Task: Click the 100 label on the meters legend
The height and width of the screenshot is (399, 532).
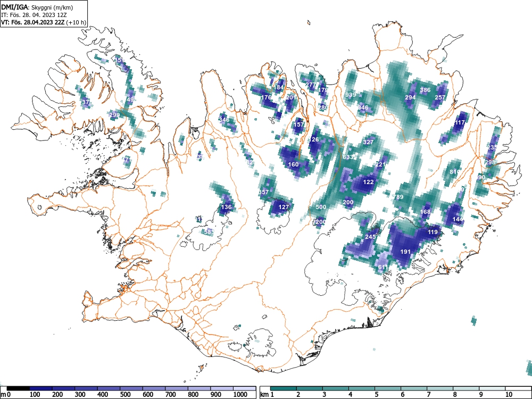Action: point(35,395)
